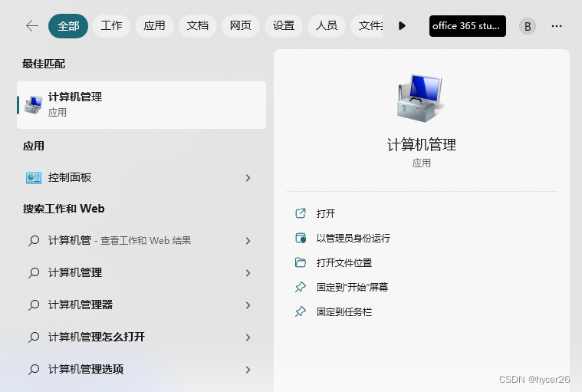This screenshot has height=392, width=582.
Task: Click the 控制面板 app icon
Action: pyautogui.click(x=34, y=178)
